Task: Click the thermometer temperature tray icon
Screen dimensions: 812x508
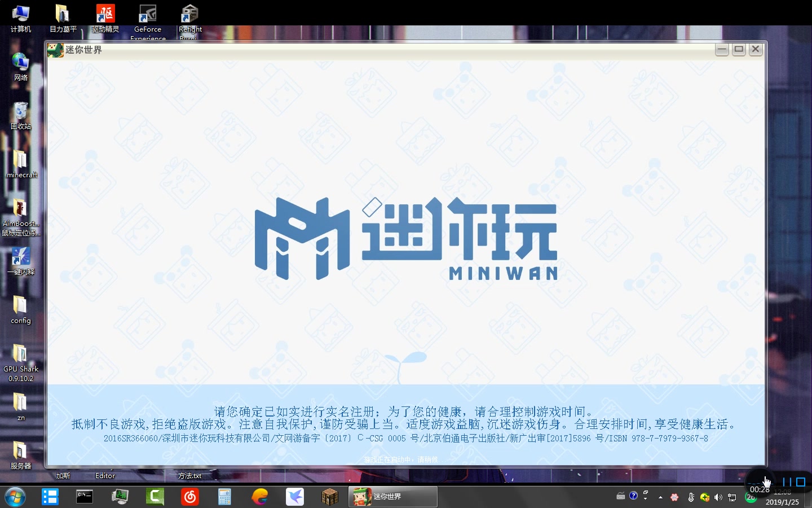Action: (691, 497)
